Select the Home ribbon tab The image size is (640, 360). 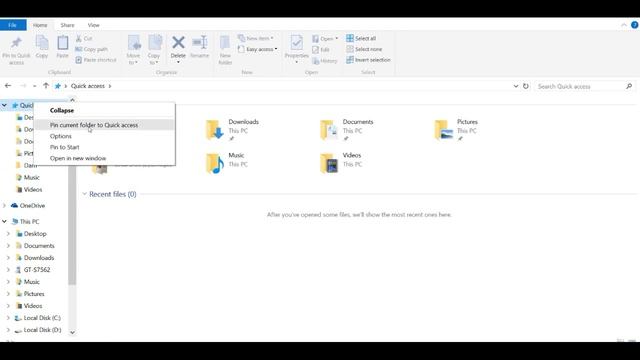tap(40, 25)
